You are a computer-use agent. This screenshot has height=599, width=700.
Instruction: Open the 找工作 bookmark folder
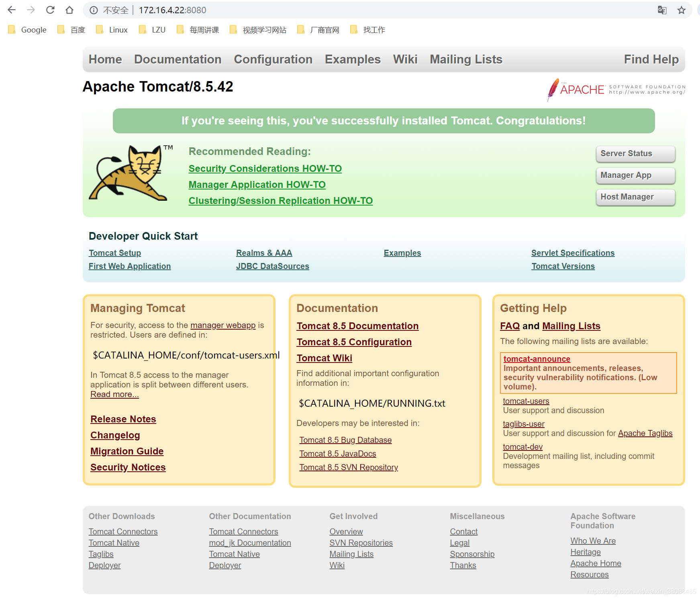coord(368,30)
